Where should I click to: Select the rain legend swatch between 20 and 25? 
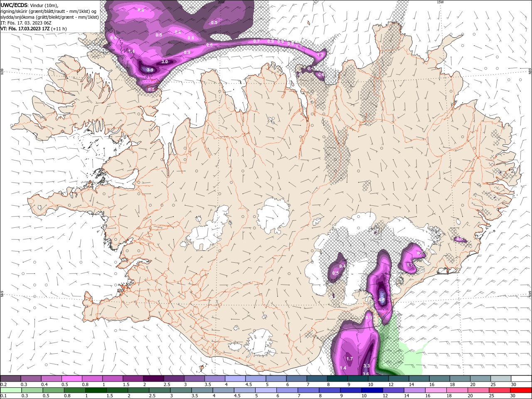(x=479, y=390)
